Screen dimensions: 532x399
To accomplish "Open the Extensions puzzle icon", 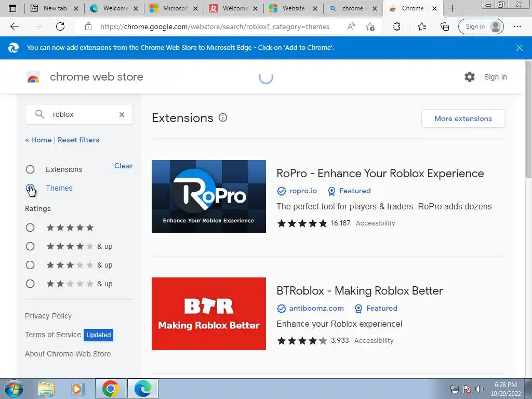I will (396, 26).
